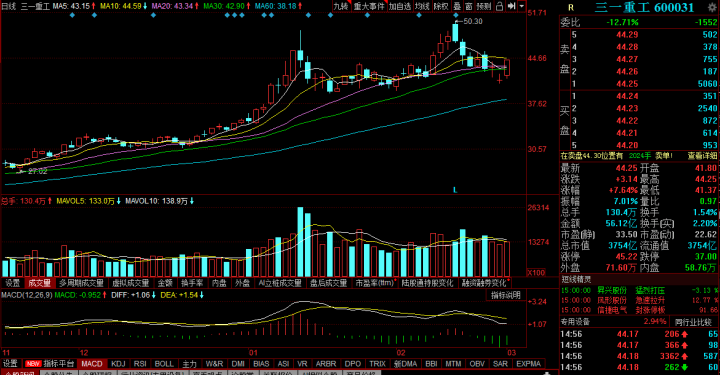Open 九转 indicator in chart toolbar
This screenshot has height=375, width=720.
[341, 6]
